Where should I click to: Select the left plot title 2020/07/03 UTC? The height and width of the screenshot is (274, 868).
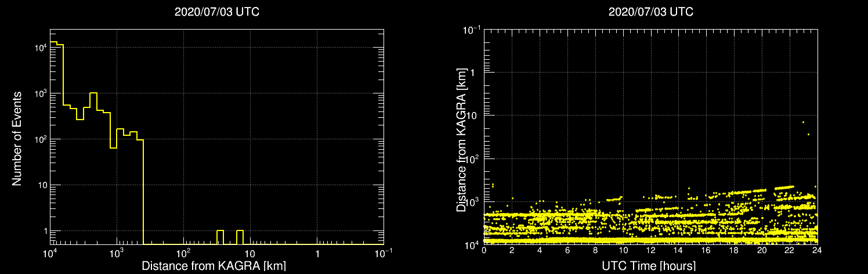coord(216,12)
